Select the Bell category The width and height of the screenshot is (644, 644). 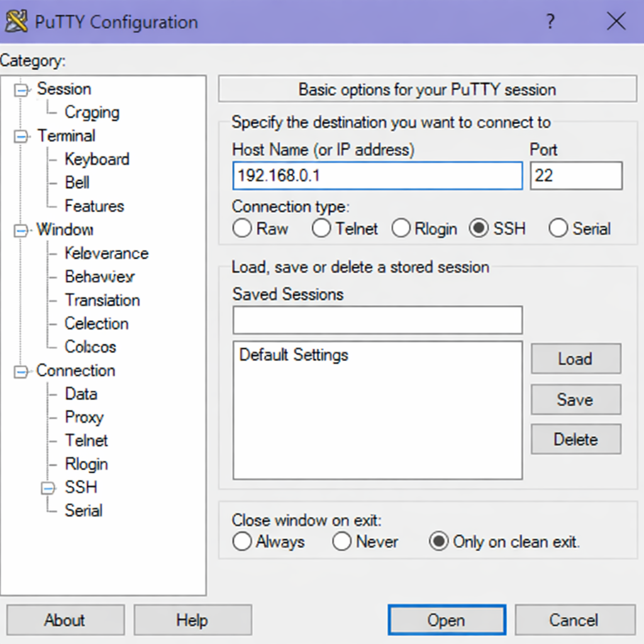point(77,182)
